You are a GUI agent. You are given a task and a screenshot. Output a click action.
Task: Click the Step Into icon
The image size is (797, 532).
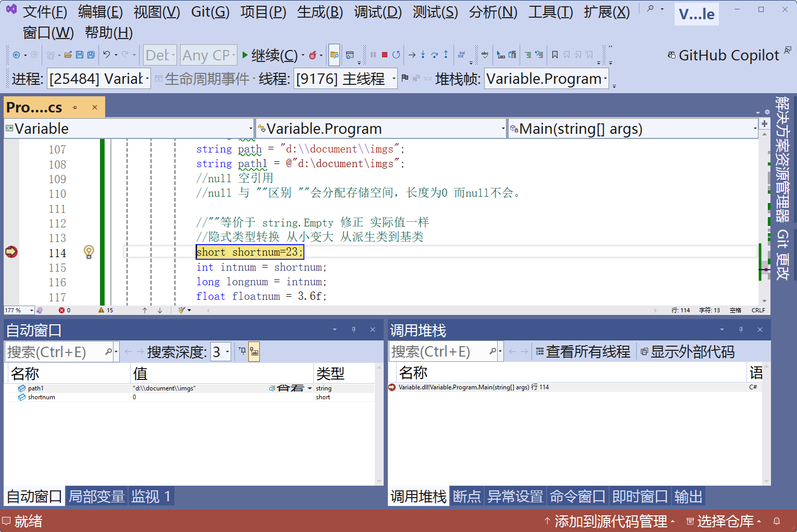(423, 55)
